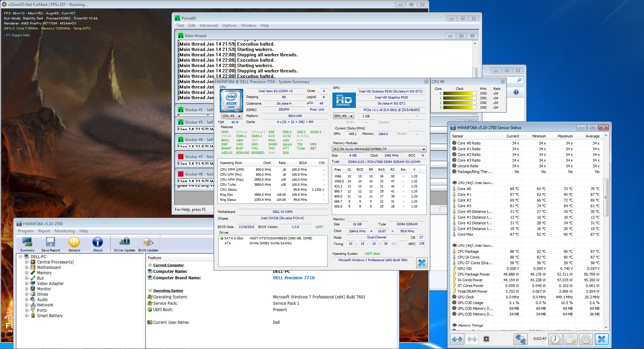
Task: Expand the Motherboard tree node
Action: (26, 268)
